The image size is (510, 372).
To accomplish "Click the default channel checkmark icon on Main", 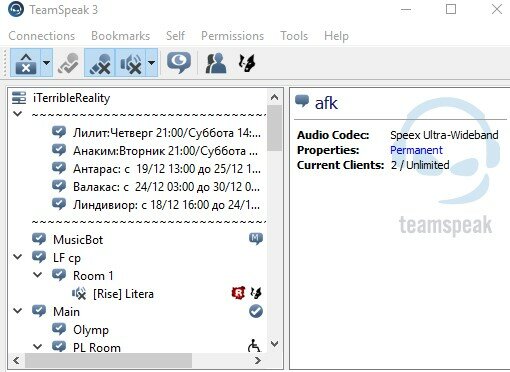I will pos(256,311).
